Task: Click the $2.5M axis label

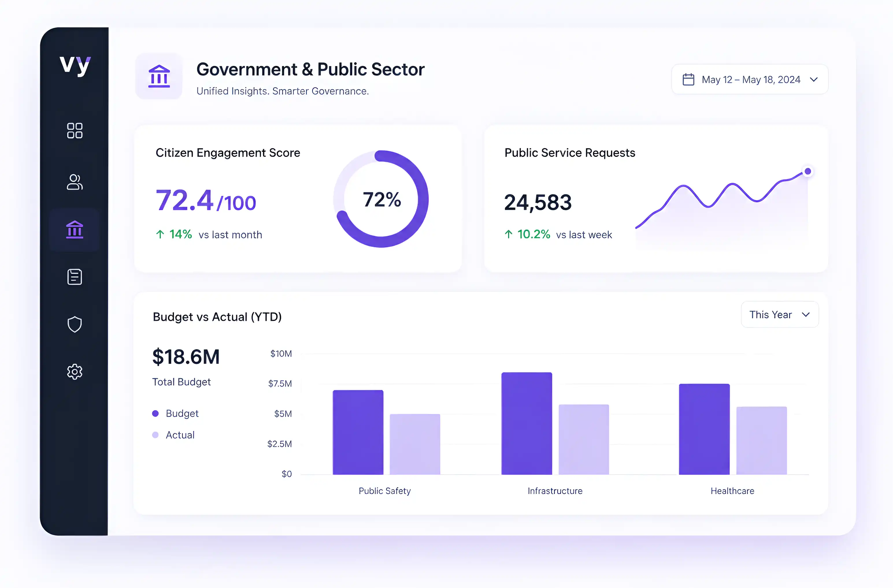Action: point(279,444)
